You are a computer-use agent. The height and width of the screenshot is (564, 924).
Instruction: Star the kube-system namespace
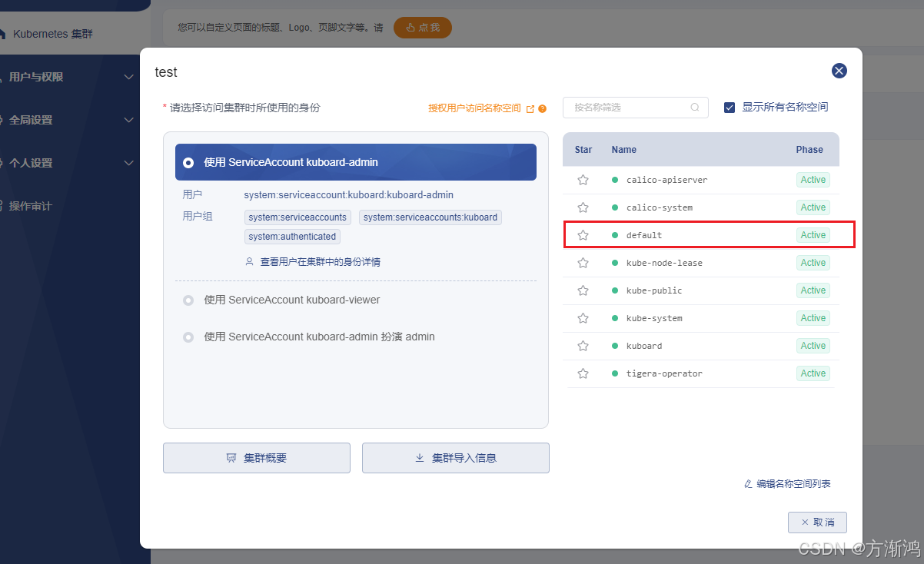[583, 318]
